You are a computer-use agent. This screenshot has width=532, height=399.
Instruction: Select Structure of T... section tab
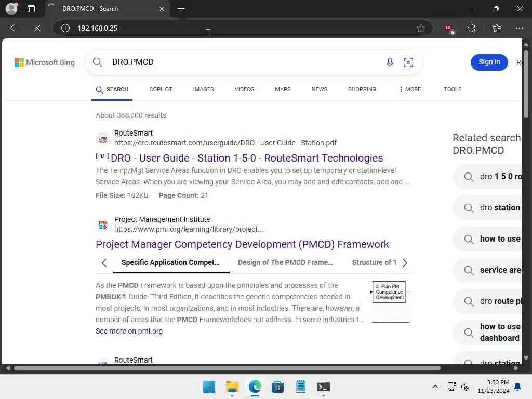[x=374, y=262]
